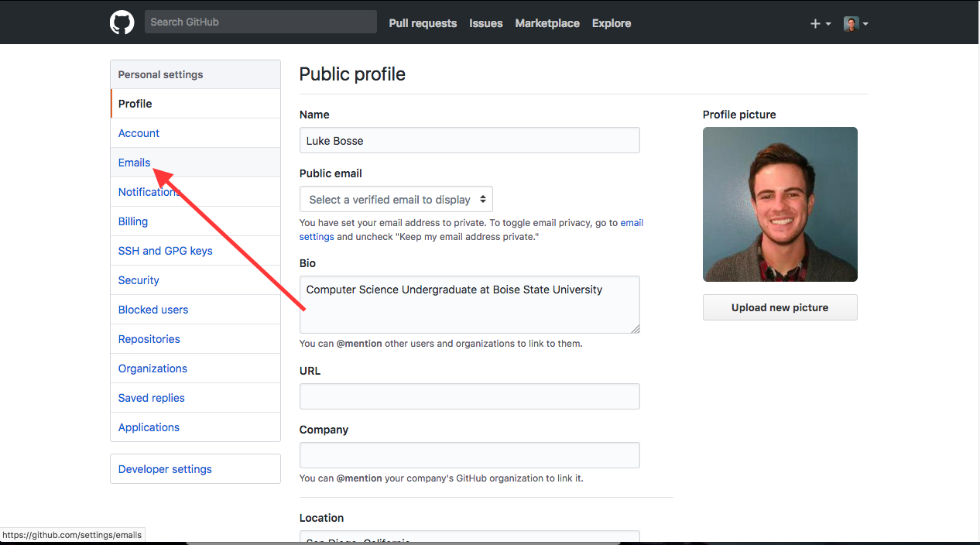
Task: Open Marketplace in the header
Action: pyautogui.click(x=547, y=23)
